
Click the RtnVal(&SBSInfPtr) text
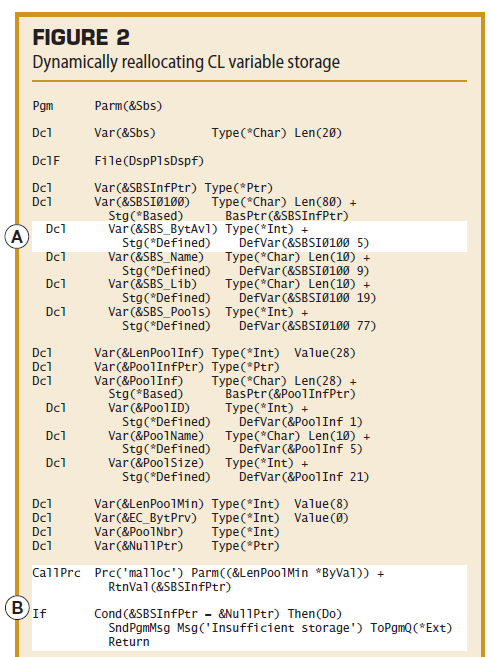tap(170, 587)
